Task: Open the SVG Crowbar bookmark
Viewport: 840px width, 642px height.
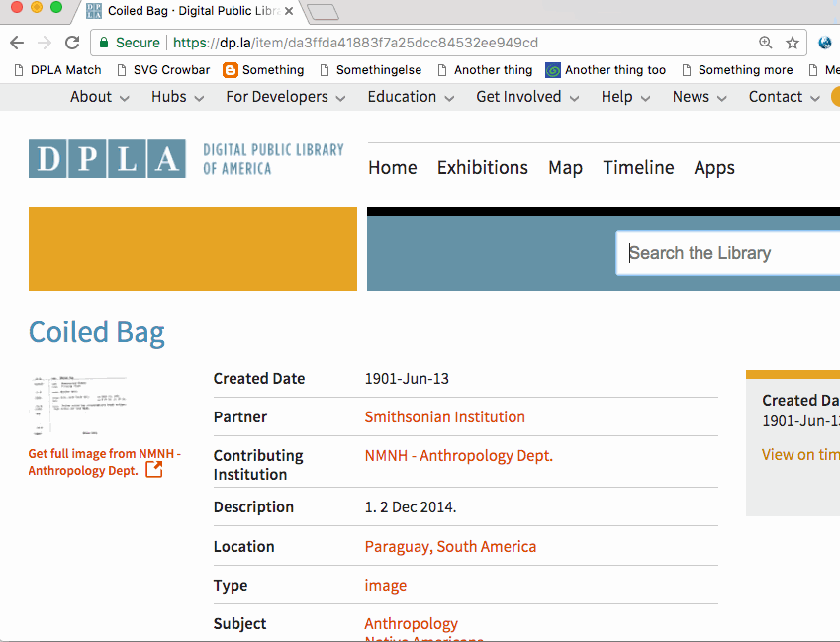Action: (x=163, y=70)
